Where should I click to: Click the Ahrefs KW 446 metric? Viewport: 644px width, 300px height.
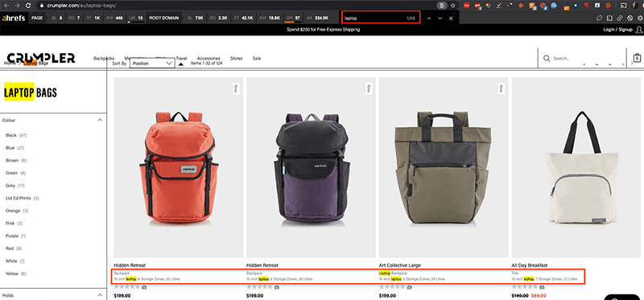click(x=114, y=18)
